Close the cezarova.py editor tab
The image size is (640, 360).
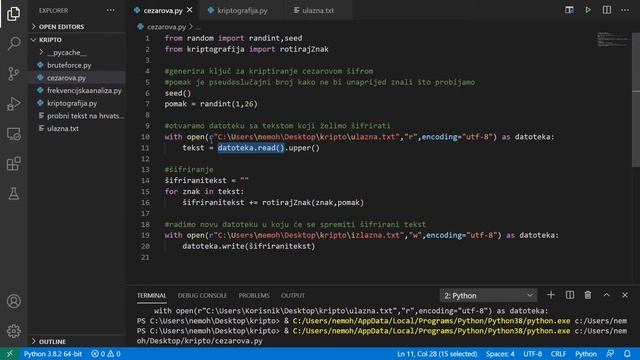coord(190,10)
